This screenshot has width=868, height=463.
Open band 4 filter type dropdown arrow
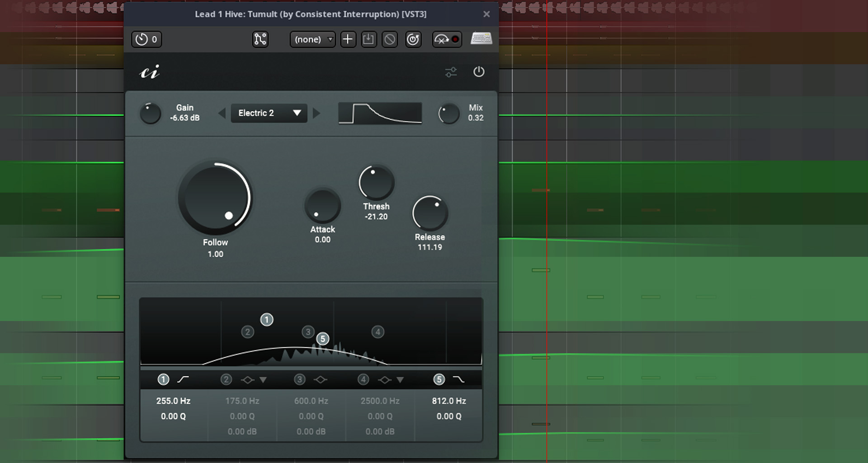pyautogui.click(x=400, y=380)
